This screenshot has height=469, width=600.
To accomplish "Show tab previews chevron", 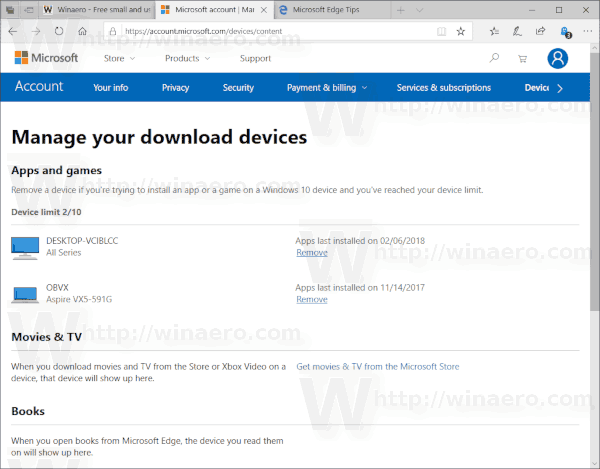I will tap(420, 10).
